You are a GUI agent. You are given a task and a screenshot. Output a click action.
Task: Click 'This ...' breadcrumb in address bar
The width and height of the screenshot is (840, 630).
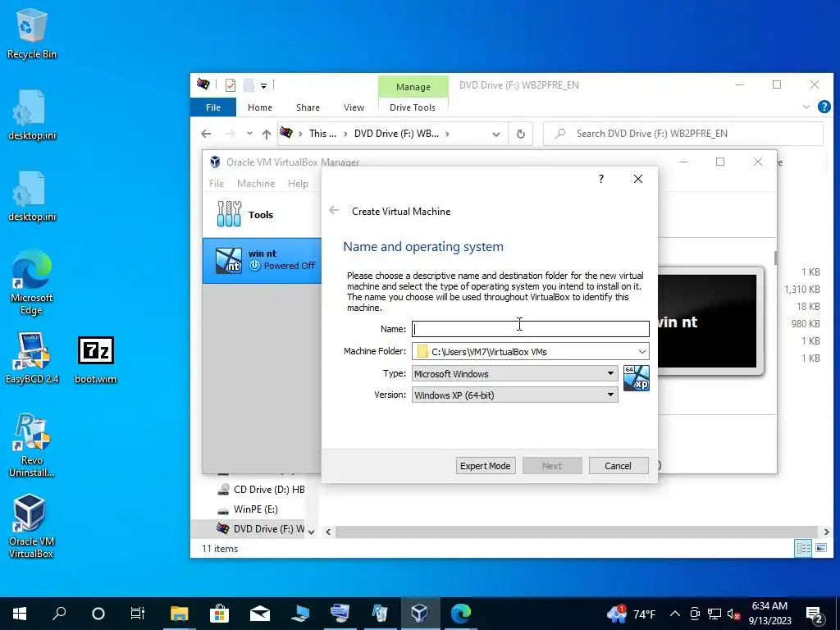coord(322,134)
